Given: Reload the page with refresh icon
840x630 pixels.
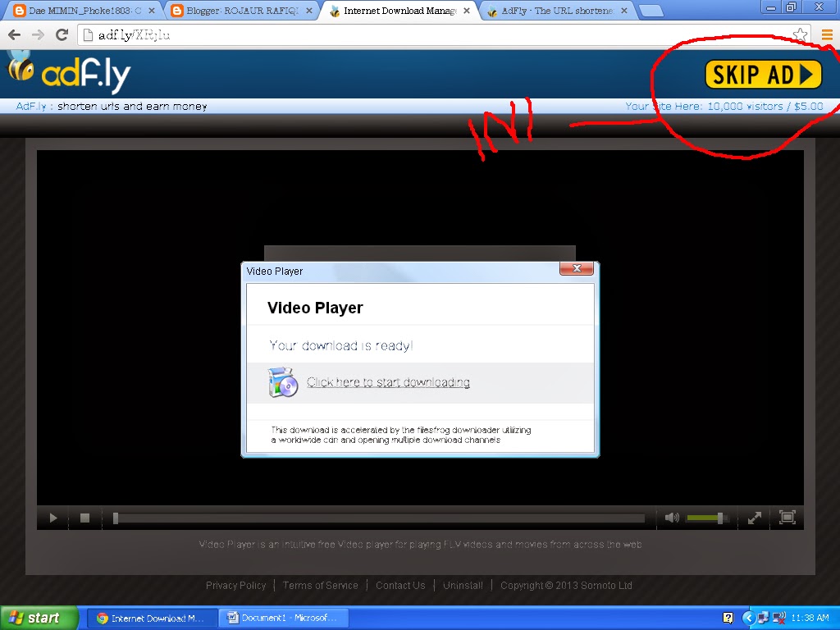Looking at the screenshot, I should [x=62, y=34].
